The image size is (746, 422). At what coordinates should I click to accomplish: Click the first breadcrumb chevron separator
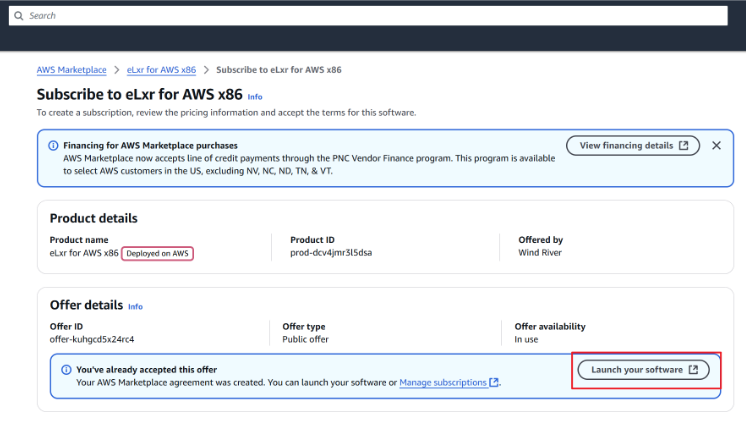119,70
